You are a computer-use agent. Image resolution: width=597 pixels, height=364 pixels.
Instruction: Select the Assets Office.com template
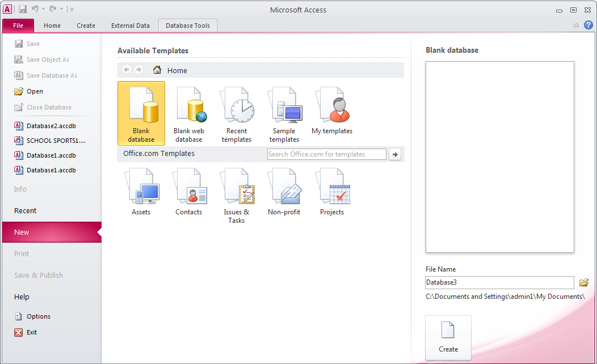[x=141, y=192]
